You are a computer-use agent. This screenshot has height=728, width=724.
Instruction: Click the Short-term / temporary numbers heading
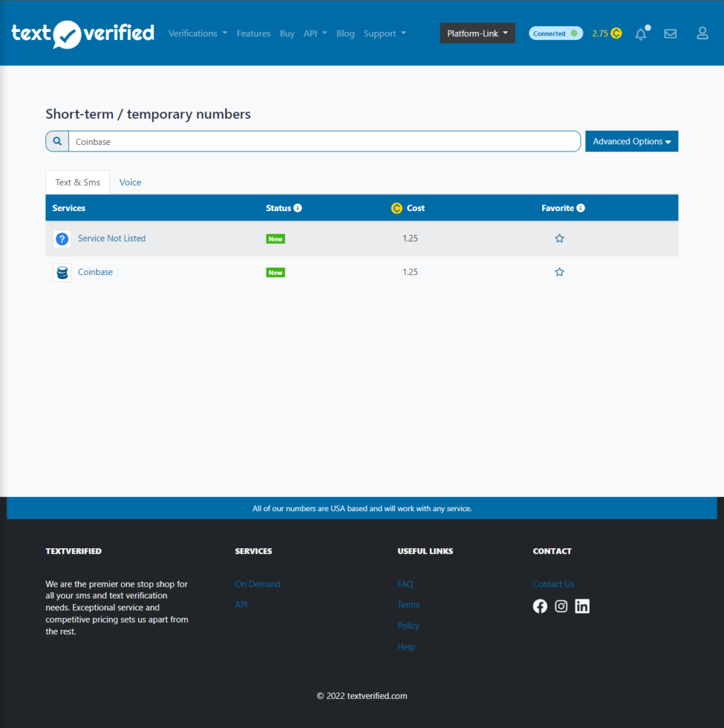point(148,114)
